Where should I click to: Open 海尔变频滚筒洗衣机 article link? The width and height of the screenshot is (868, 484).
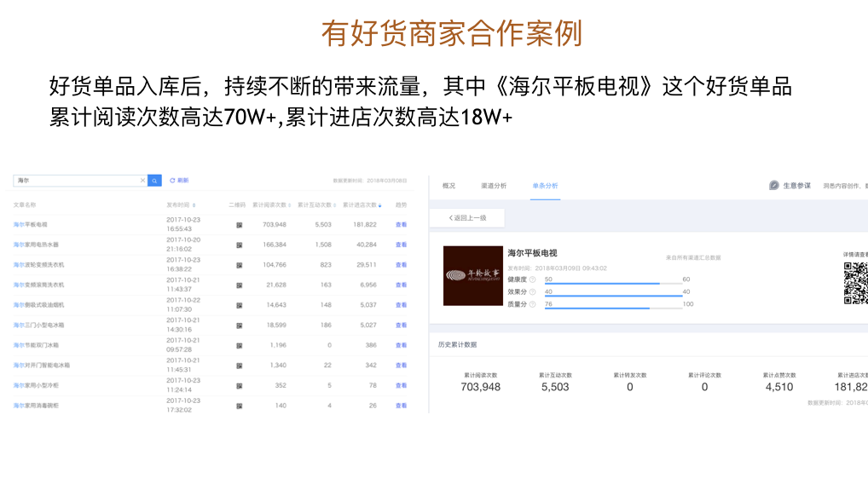(x=38, y=285)
